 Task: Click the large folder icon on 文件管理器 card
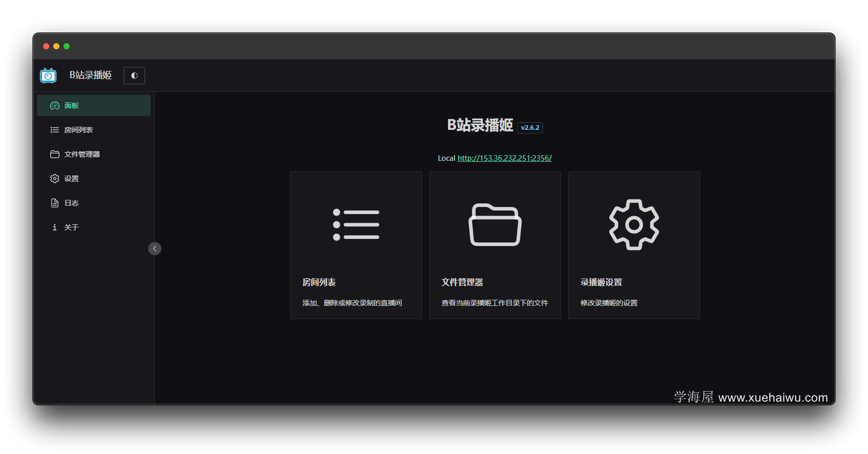coord(495,225)
